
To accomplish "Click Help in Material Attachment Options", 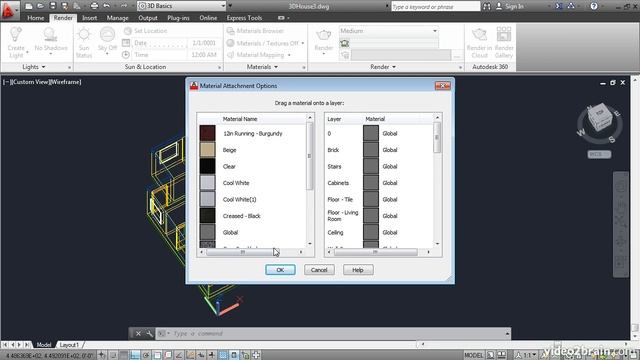I will [x=358, y=270].
